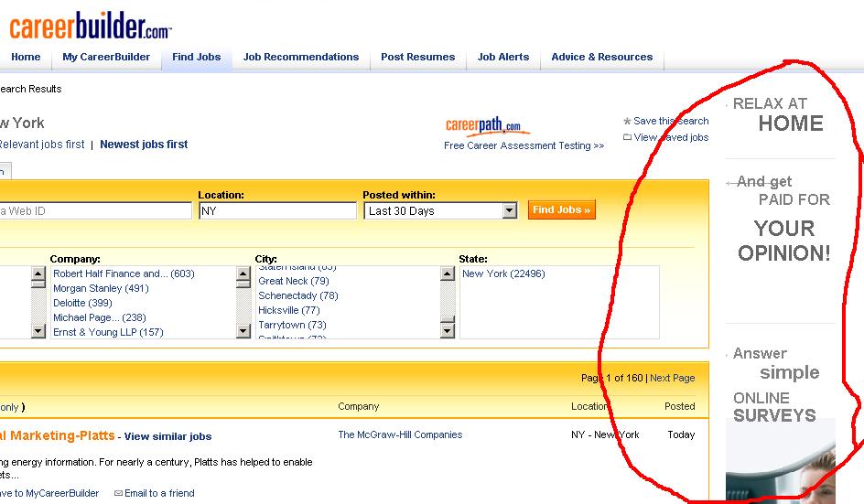Click the orange Find Jobs button
This screenshot has height=504, width=864.
point(561,209)
